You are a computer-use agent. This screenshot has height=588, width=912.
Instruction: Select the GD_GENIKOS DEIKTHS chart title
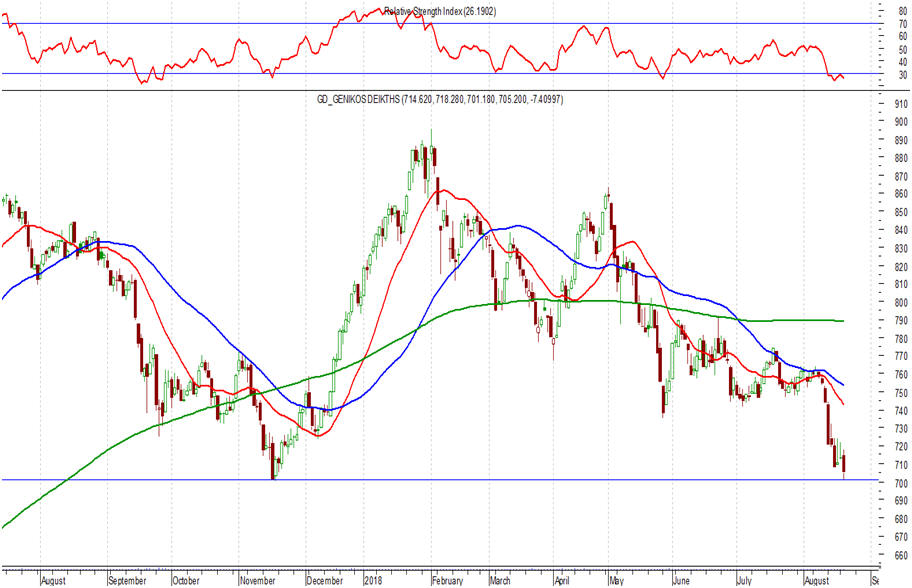tap(440, 99)
